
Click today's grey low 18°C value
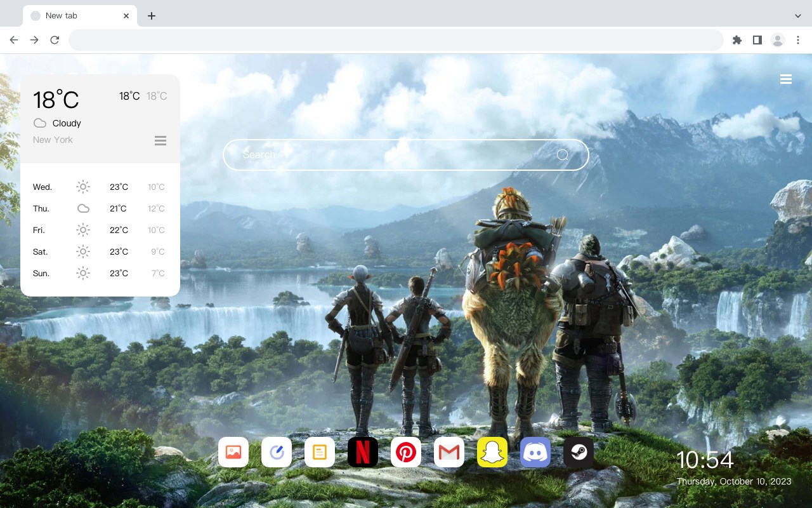point(157,96)
